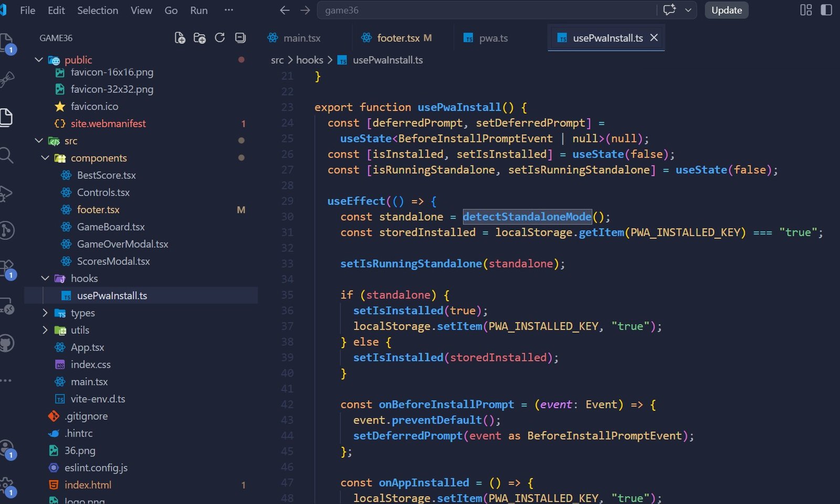Create a new folder in GAME36 explorer
The image size is (840, 504).
[x=199, y=38]
